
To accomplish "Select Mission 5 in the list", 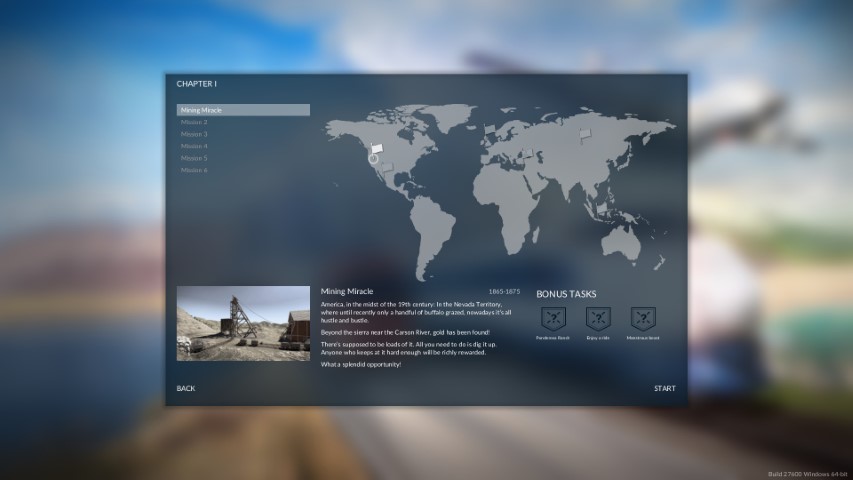I will (x=243, y=158).
